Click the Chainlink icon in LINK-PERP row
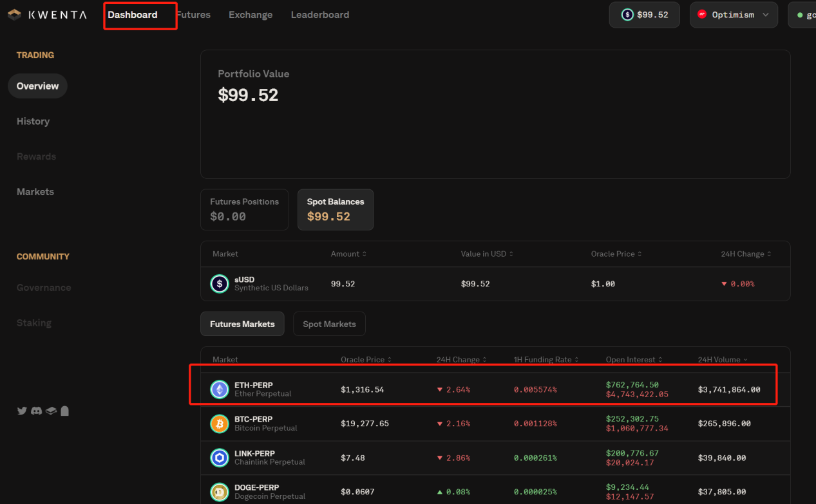 [x=220, y=458]
